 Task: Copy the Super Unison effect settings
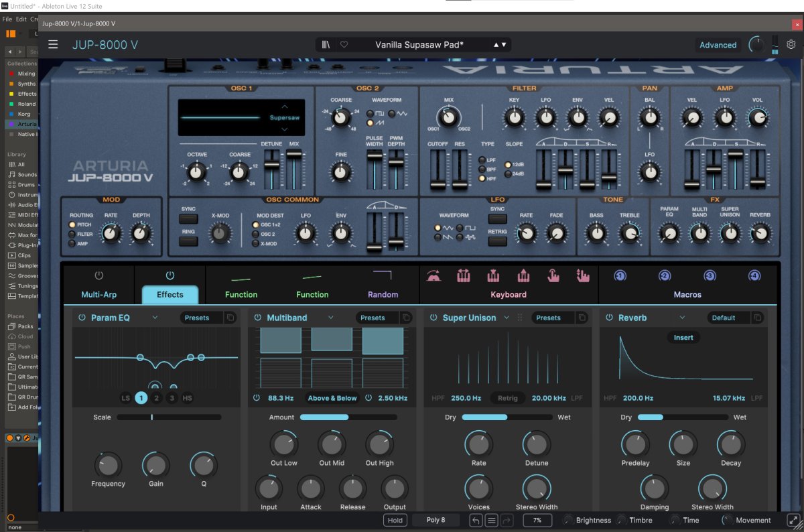click(x=582, y=318)
